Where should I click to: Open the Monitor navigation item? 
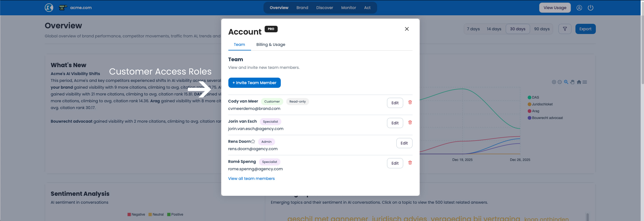click(x=348, y=8)
